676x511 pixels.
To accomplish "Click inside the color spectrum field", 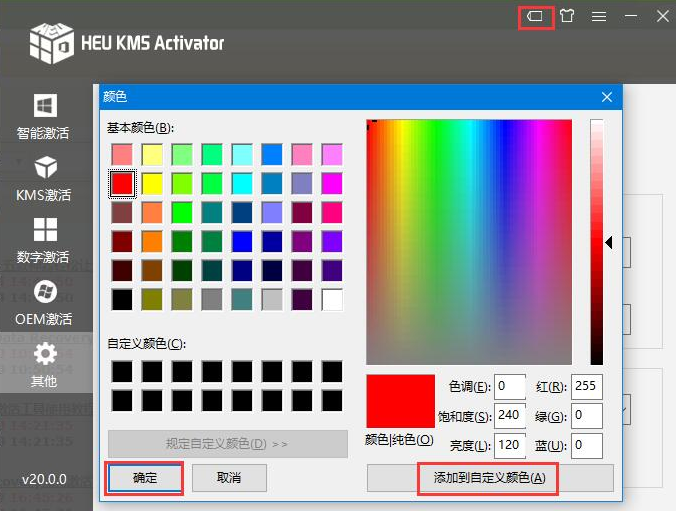I will pos(469,242).
